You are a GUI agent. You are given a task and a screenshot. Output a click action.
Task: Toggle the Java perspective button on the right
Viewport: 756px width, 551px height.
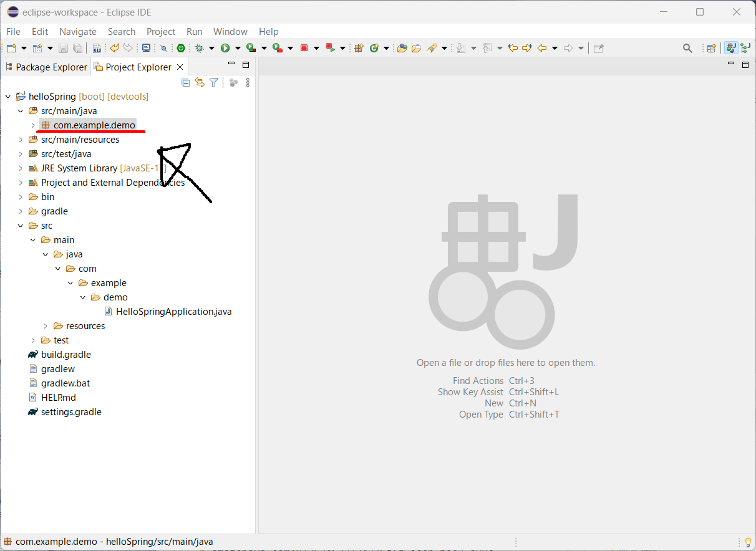pos(730,47)
